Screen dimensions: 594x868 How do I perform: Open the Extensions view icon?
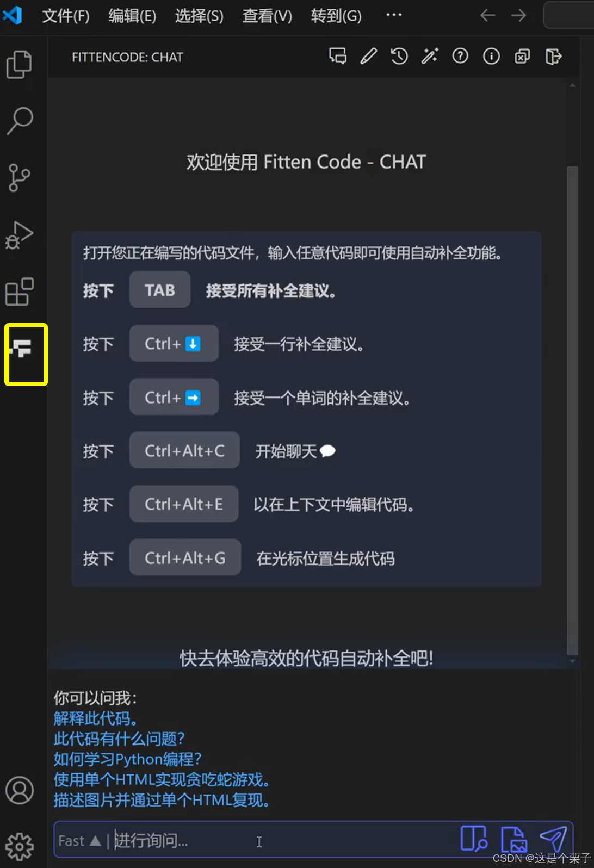click(x=20, y=292)
